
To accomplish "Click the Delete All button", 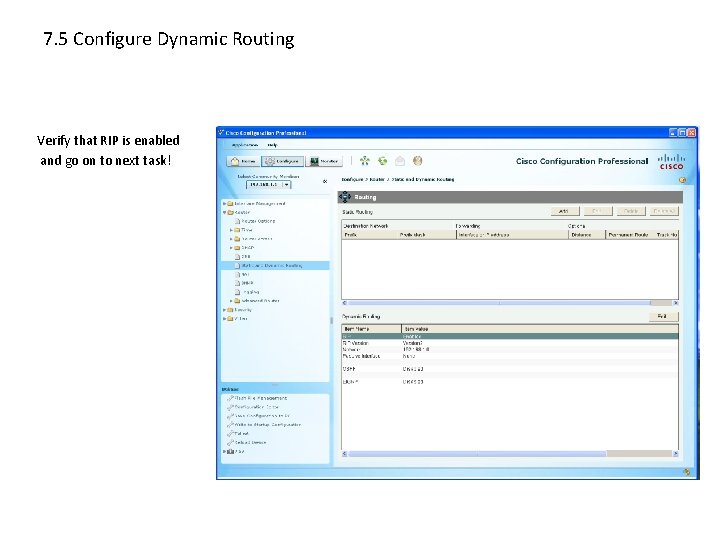I will (664, 211).
